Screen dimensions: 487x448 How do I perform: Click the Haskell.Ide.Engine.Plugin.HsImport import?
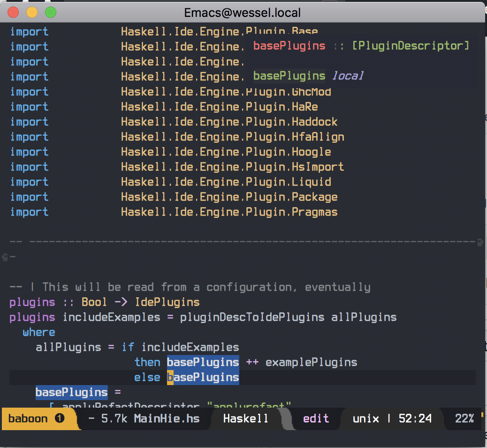pyautogui.click(x=233, y=167)
